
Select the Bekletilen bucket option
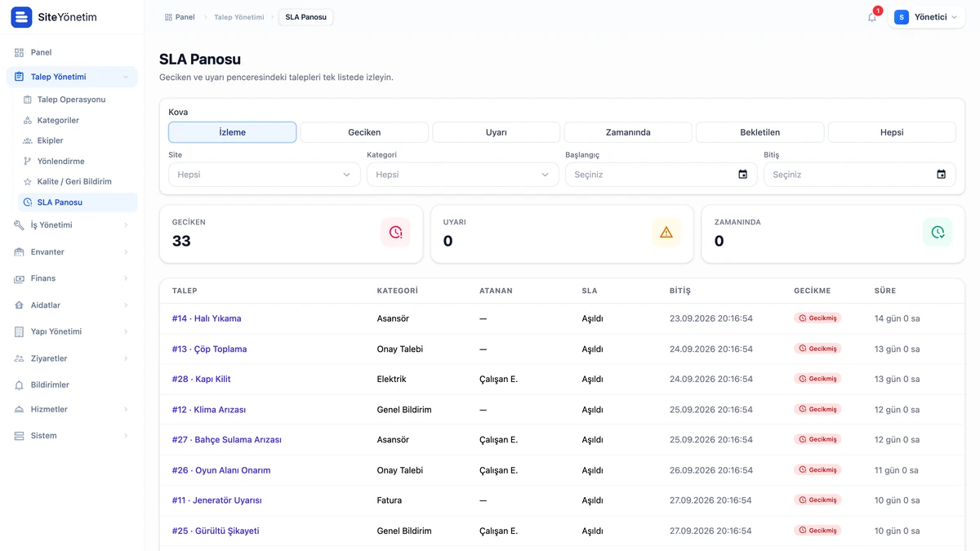coord(760,132)
